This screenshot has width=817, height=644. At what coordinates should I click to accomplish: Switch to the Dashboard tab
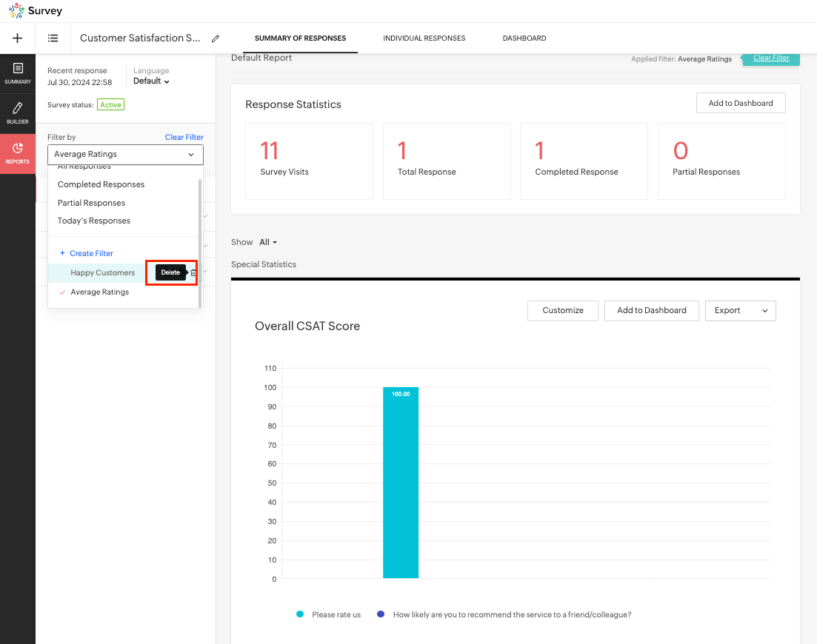(x=524, y=38)
